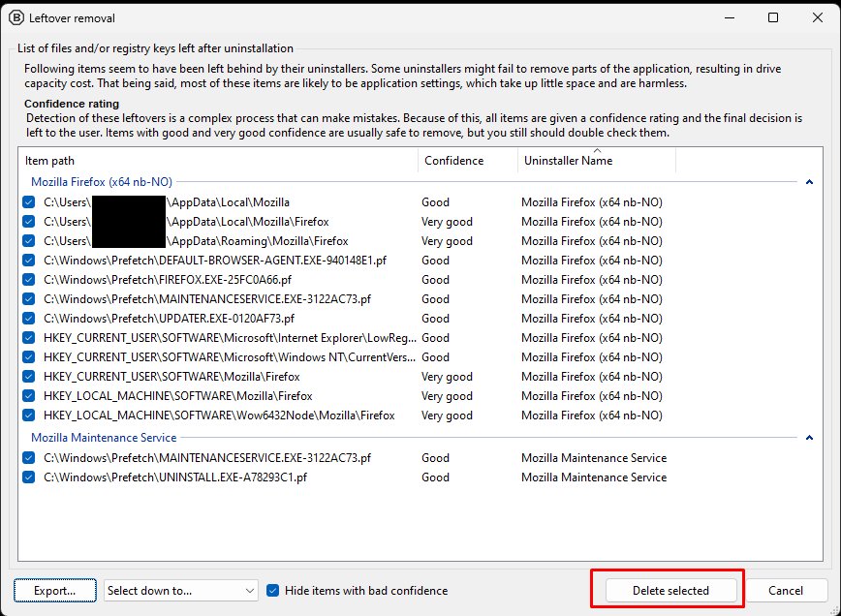Uncheck HKEY_LOCAL_MACHINE\SOFTWARE\Mozilla\Firefox entry
Screen dimensions: 841x616
coord(29,396)
